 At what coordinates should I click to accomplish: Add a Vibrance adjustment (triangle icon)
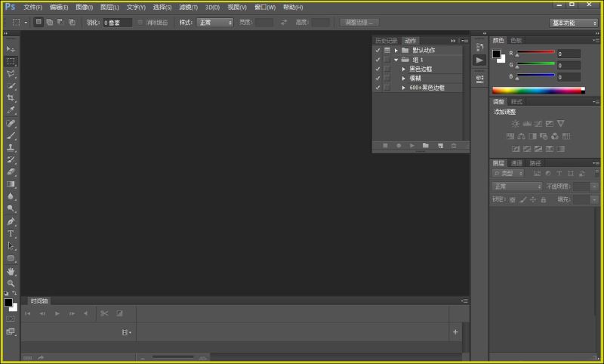(x=561, y=124)
